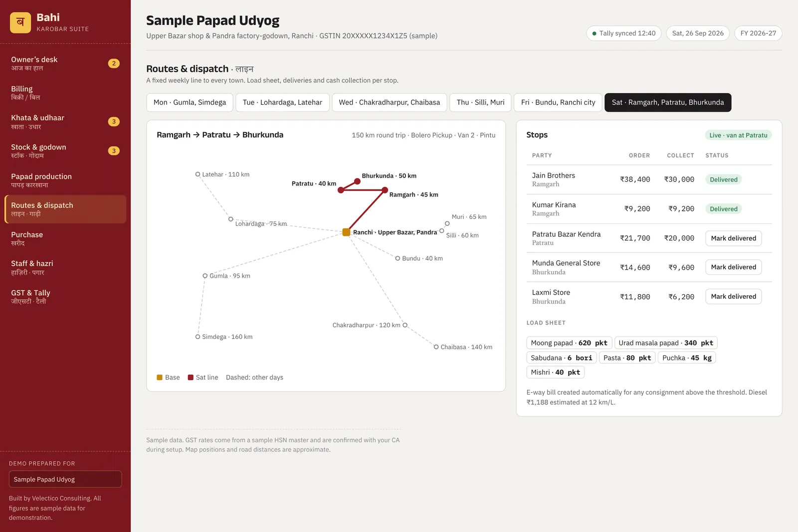Open Staff & hazri section
The width and height of the screenshot is (798, 532).
click(65, 267)
